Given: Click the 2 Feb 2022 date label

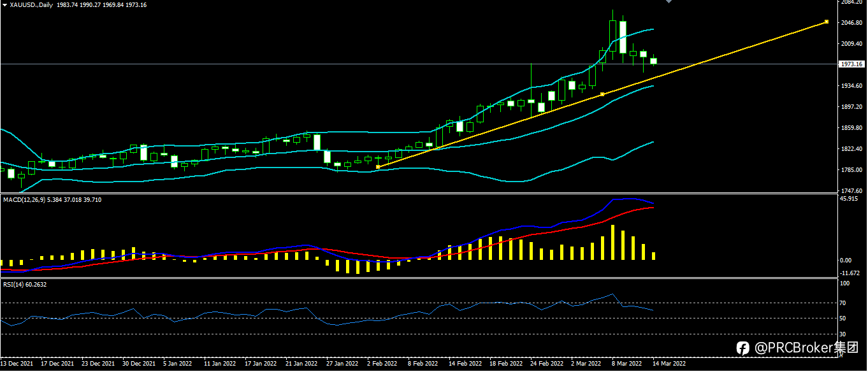Looking at the screenshot, I should click(381, 364).
